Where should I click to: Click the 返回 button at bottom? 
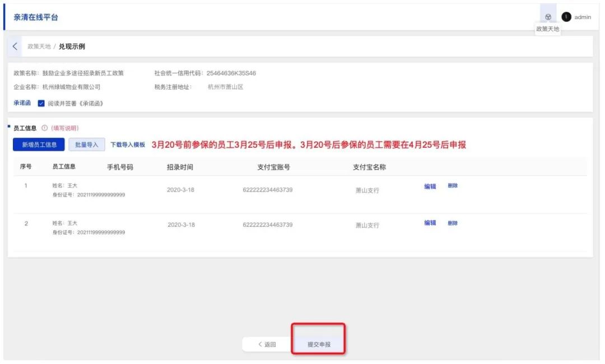pos(267,344)
